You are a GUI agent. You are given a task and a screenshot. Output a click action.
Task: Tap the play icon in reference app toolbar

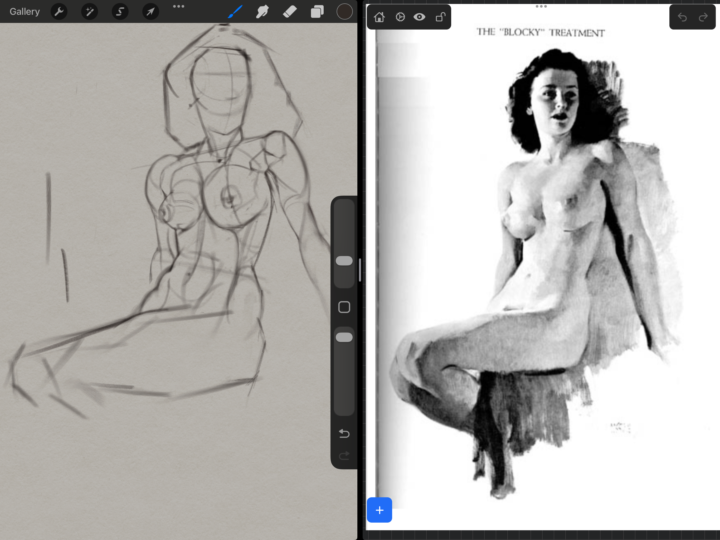tap(400, 17)
